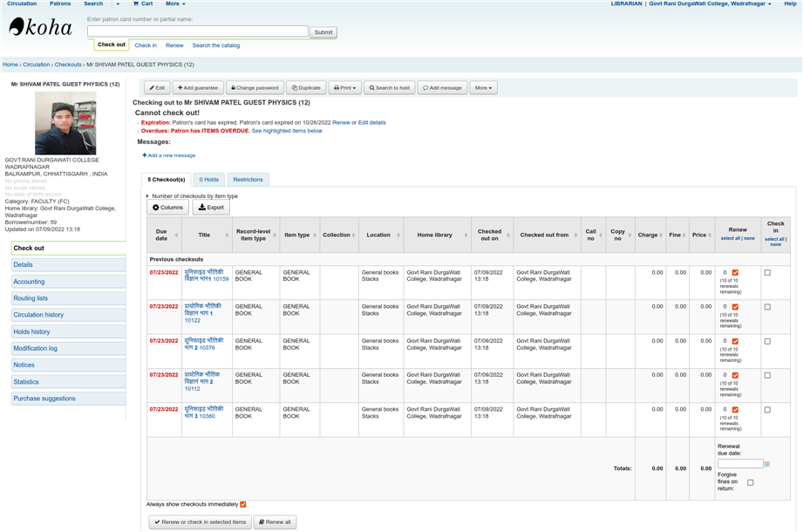Open Circulation history in sidebar
The image size is (803, 532).
[38, 315]
